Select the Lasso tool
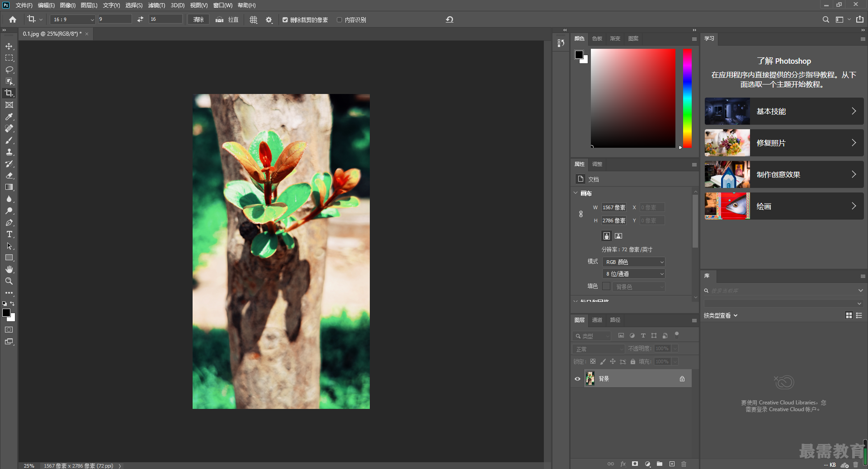The height and width of the screenshot is (469, 868). 9,70
